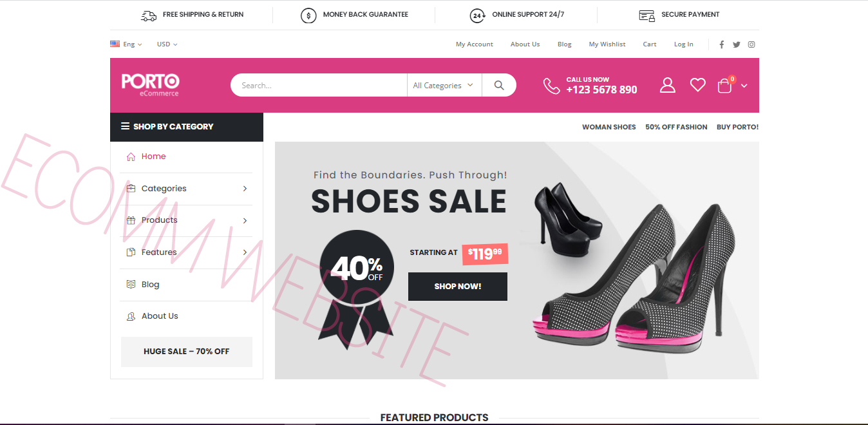Image resolution: width=868 pixels, height=425 pixels.
Task: Expand the Products sidebar submenu arrow
Action: (x=245, y=221)
